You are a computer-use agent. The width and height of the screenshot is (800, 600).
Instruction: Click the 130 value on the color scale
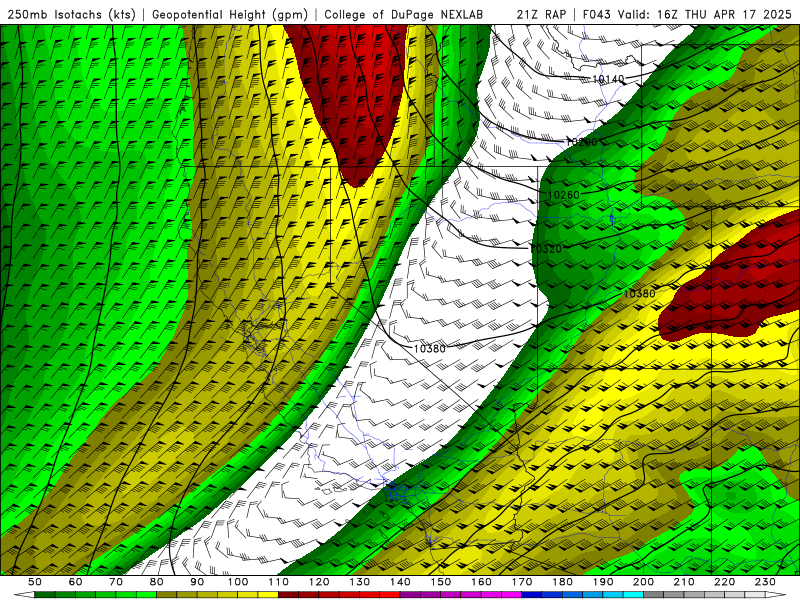pyautogui.click(x=360, y=582)
